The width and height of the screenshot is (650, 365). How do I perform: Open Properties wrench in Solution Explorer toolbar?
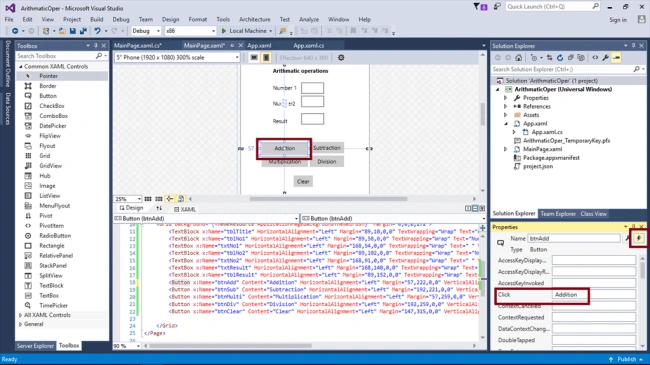pyautogui.click(x=606, y=58)
